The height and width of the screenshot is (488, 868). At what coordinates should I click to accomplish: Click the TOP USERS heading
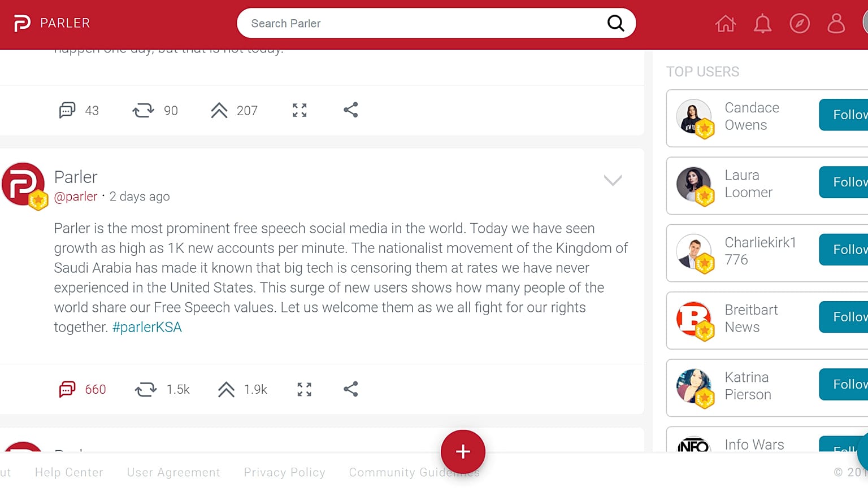click(x=702, y=72)
